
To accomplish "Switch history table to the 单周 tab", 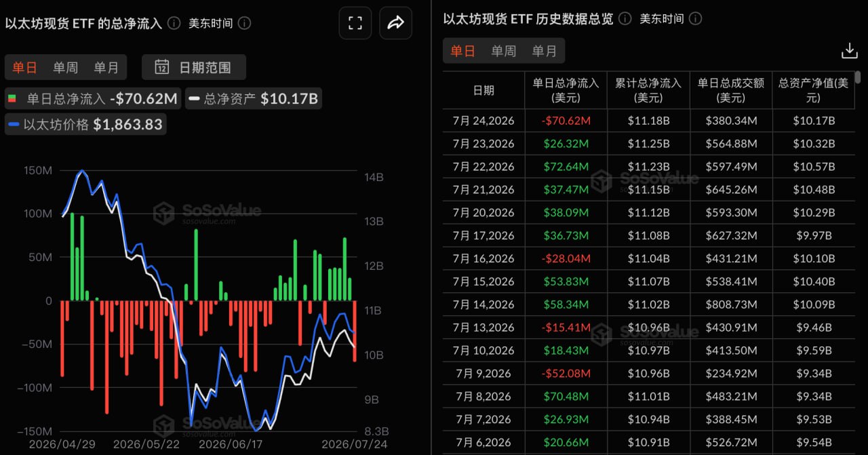I will 503,51.
